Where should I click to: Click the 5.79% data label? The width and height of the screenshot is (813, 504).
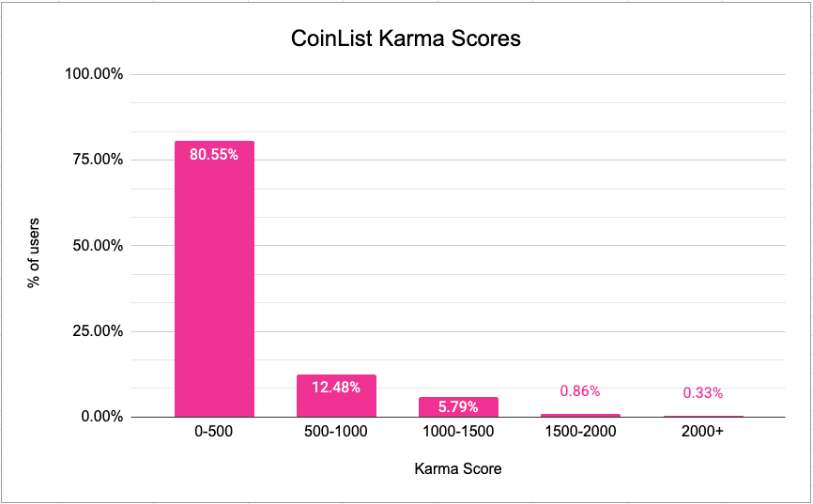458,407
